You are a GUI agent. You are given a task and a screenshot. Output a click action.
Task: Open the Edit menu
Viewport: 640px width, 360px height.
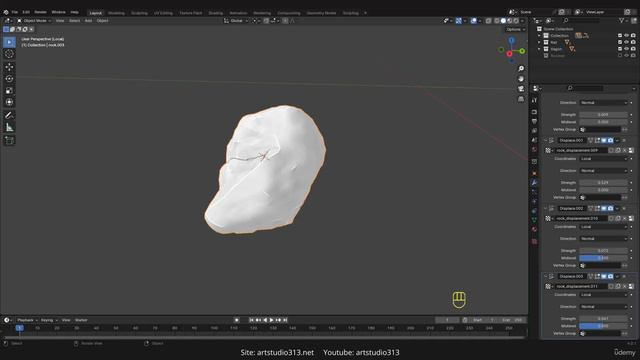tap(26, 12)
